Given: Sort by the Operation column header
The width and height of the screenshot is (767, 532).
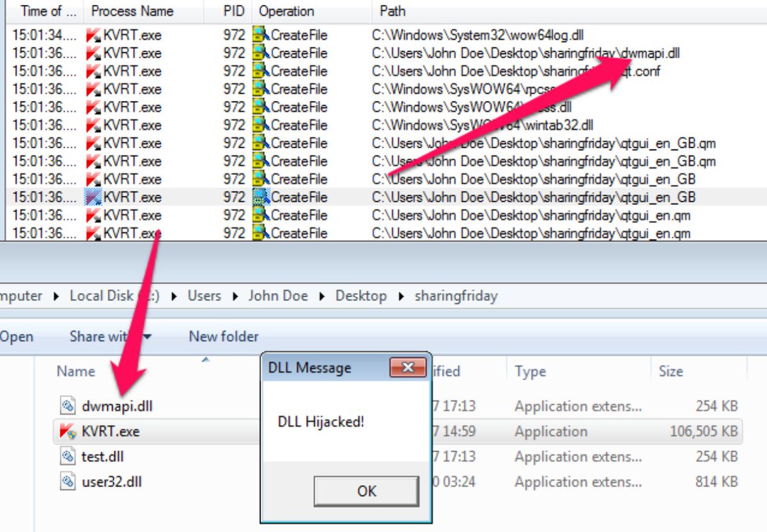Looking at the screenshot, I should point(311,11).
